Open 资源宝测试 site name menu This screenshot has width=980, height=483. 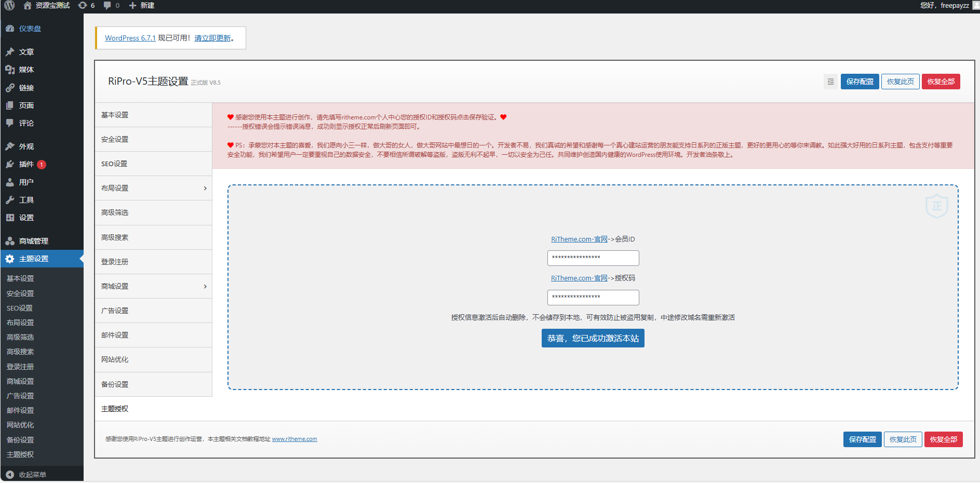[x=52, y=5]
